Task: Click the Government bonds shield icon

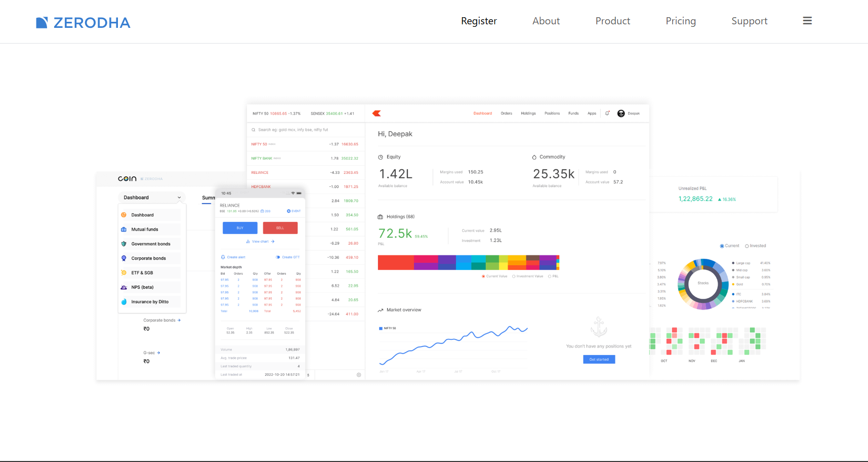Action: pos(124,244)
